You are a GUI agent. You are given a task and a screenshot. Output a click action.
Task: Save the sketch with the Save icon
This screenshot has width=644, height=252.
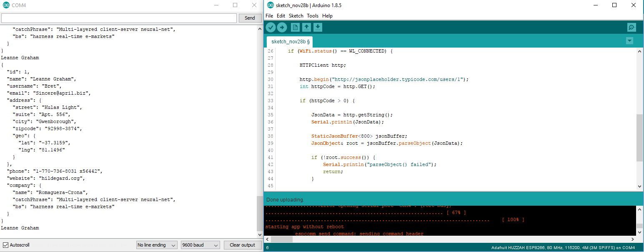[318, 27]
